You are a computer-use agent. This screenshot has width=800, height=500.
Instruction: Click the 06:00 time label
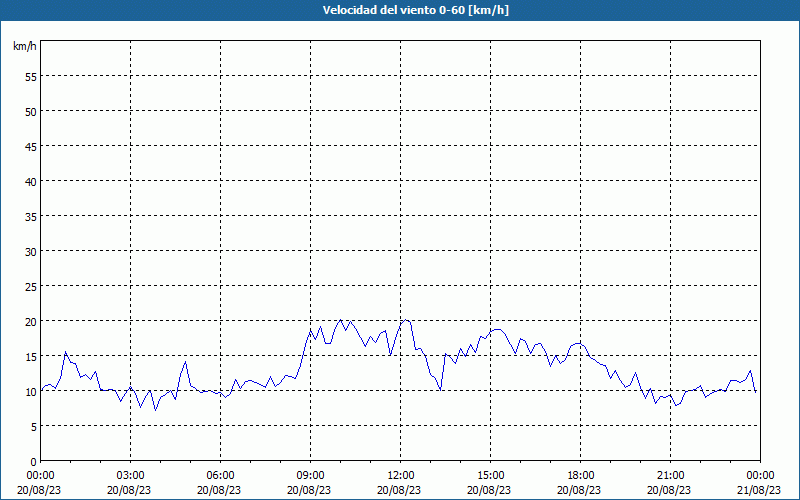tap(220, 476)
